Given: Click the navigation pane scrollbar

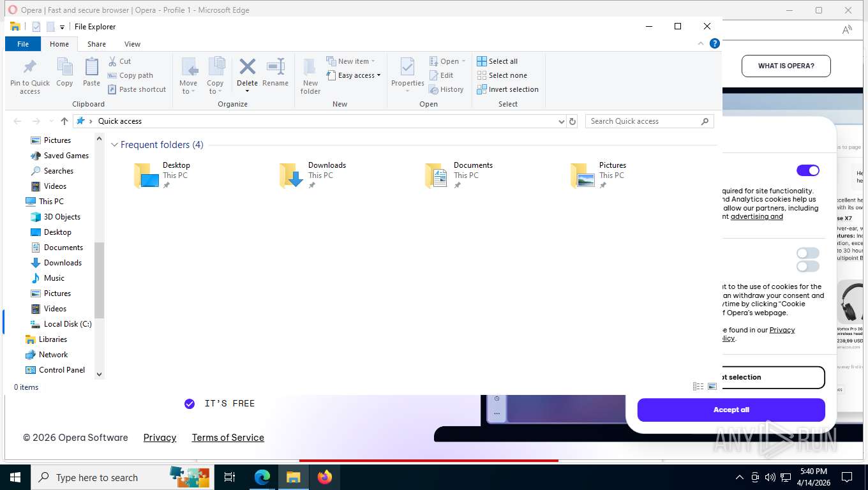Looking at the screenshot, I should coord(99,279).
